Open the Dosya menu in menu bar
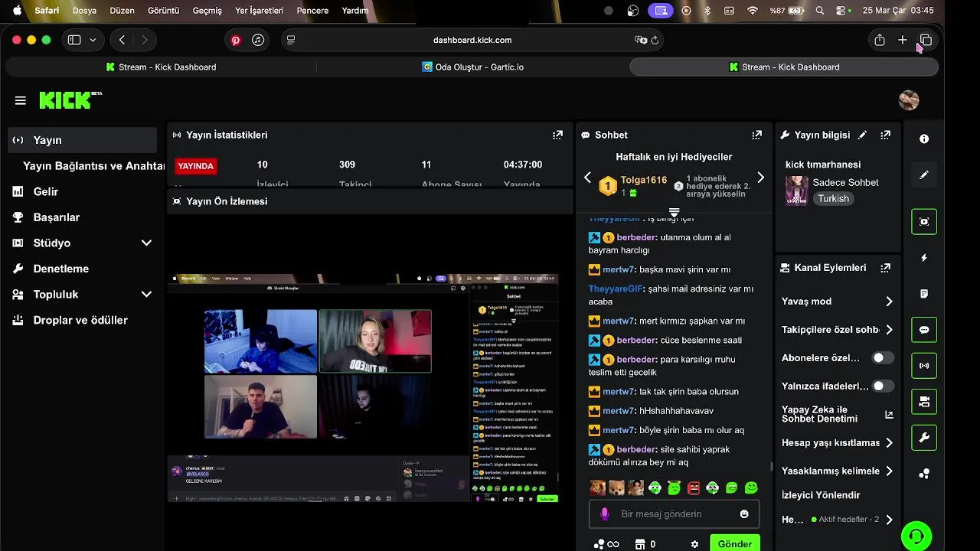This screenshot has width=980, height=551. [84, 11]
